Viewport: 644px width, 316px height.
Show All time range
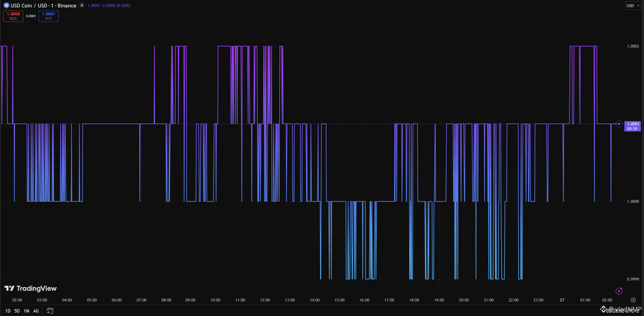click(x=36, y=311)
